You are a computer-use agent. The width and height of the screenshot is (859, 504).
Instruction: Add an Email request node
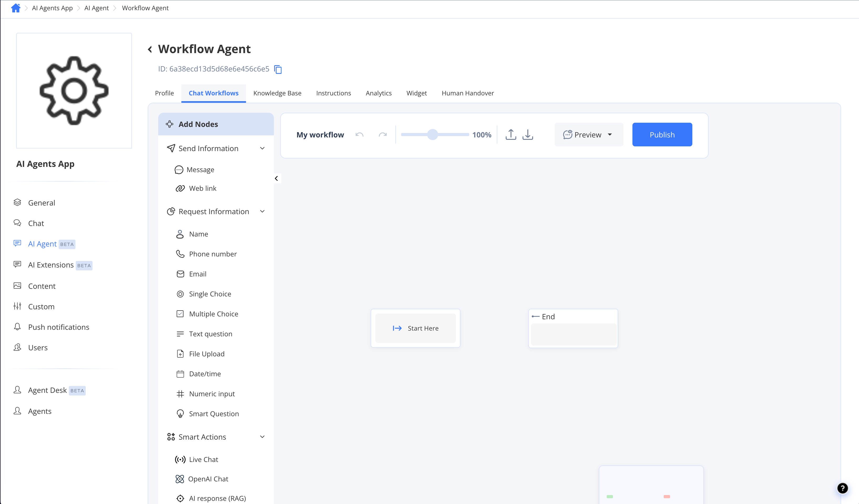(x=191, y=274)
